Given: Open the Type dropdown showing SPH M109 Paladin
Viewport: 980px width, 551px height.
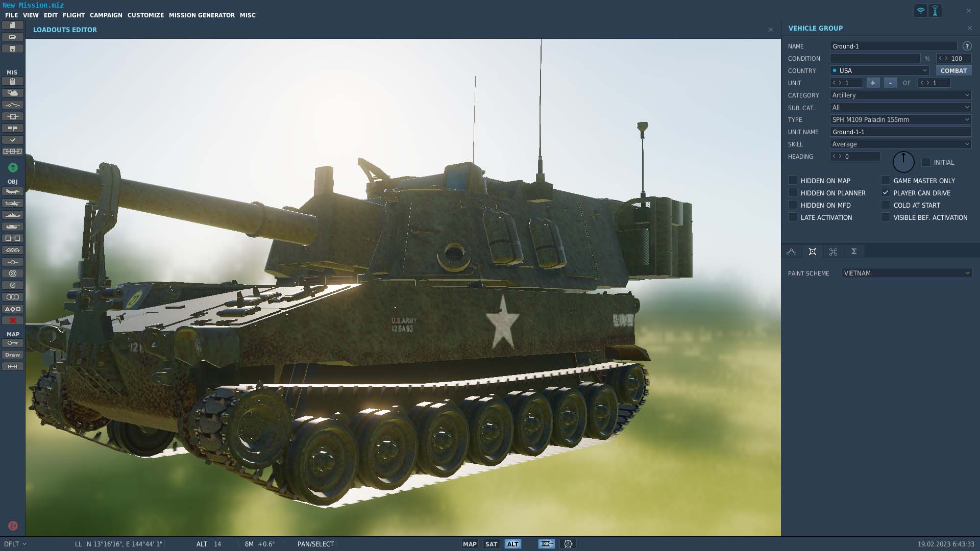Looking at the screenshot, I should pyautogui.click(x=900, y=119).
